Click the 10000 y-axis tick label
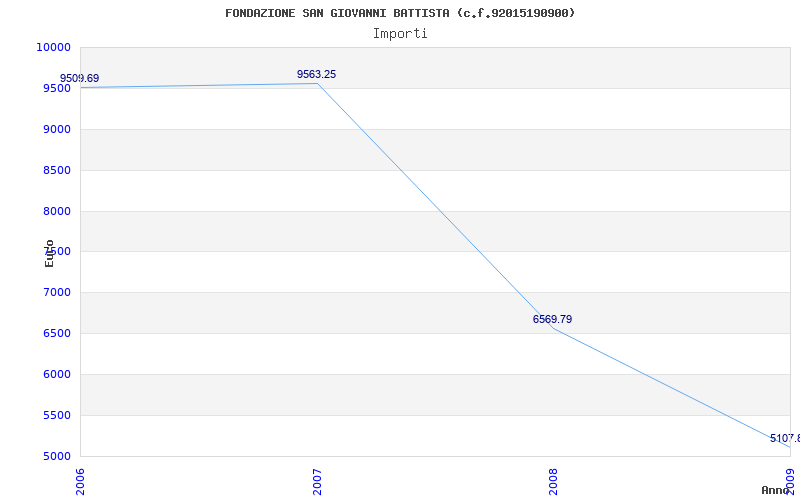Screen dimensions: 800x500 (x=53, y=47)
